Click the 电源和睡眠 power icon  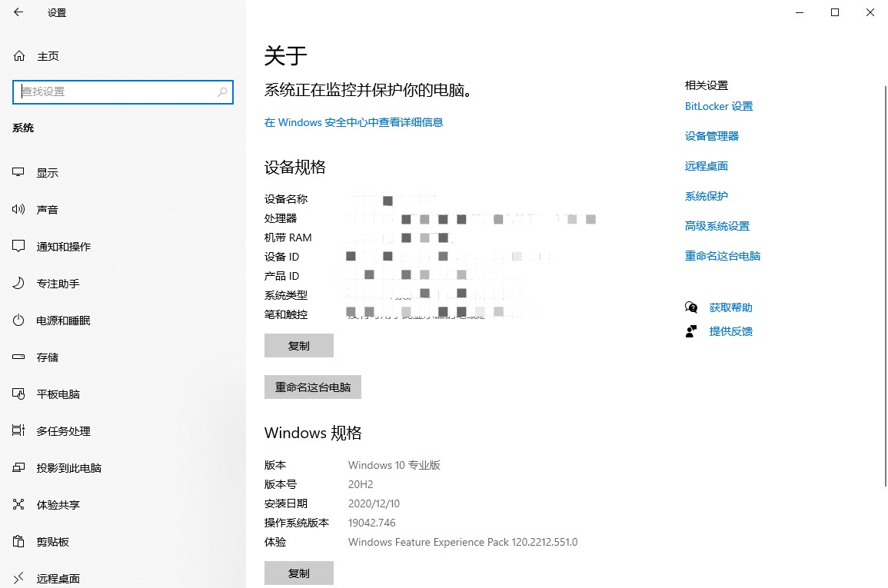[x=19, y=321]
